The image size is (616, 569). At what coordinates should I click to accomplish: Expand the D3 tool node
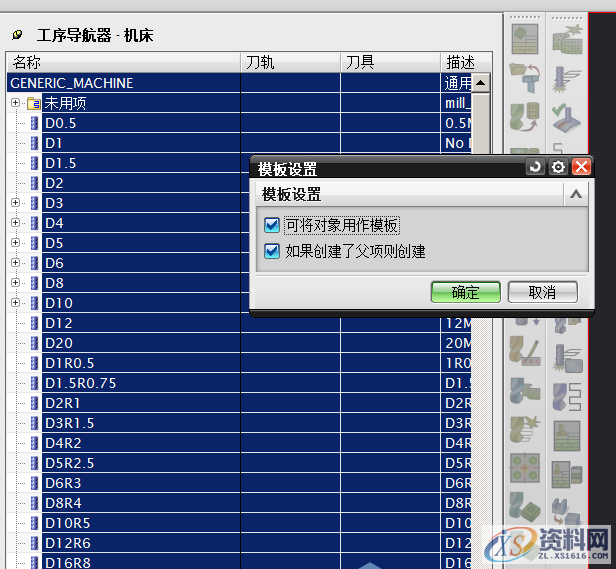click(15, 202)
